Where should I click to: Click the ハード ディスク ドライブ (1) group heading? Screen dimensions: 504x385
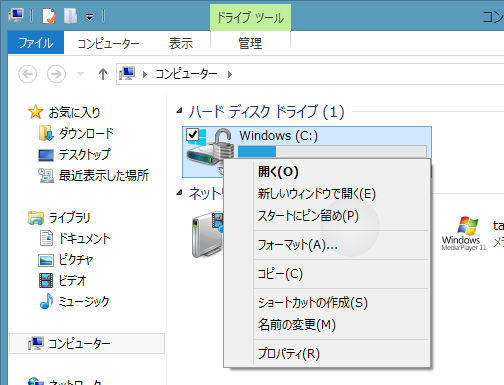pos(266,111)
